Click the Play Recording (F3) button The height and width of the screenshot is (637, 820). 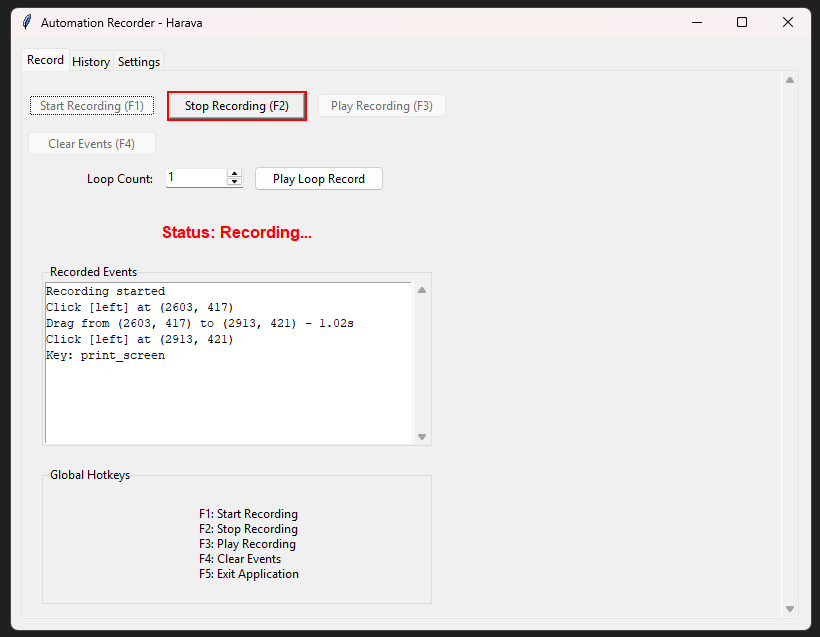click(381, 105)
